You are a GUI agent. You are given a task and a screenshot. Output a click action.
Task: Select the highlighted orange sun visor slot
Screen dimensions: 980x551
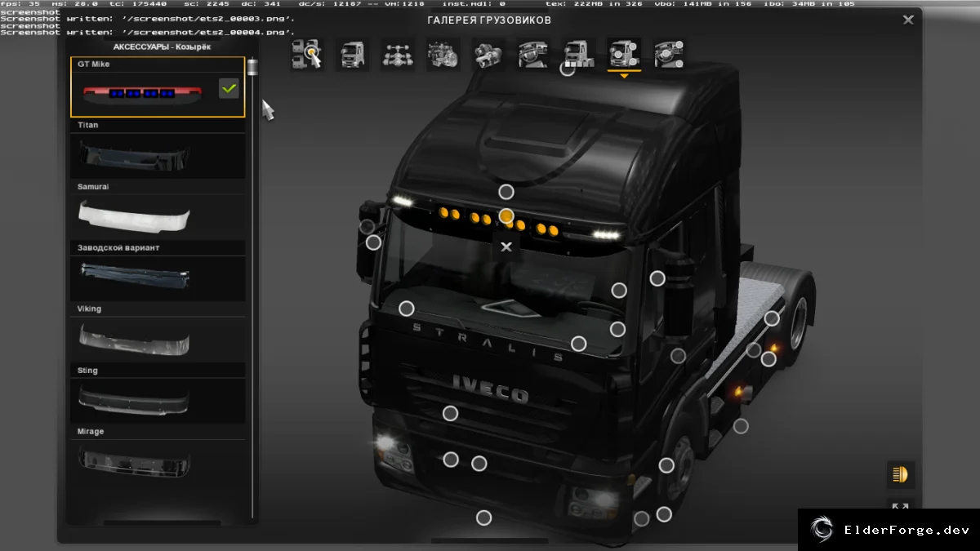pyautogui.click(x=506, y=216)
